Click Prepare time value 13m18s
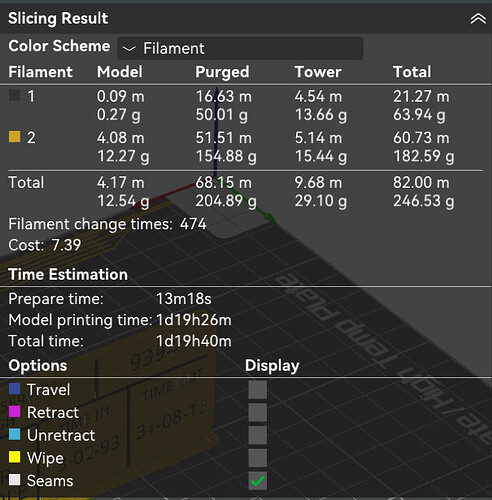 coord(184,299)
